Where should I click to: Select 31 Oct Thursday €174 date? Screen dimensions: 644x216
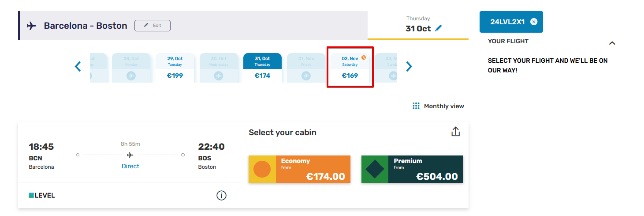pyautogui.click(x=263, y=68)
